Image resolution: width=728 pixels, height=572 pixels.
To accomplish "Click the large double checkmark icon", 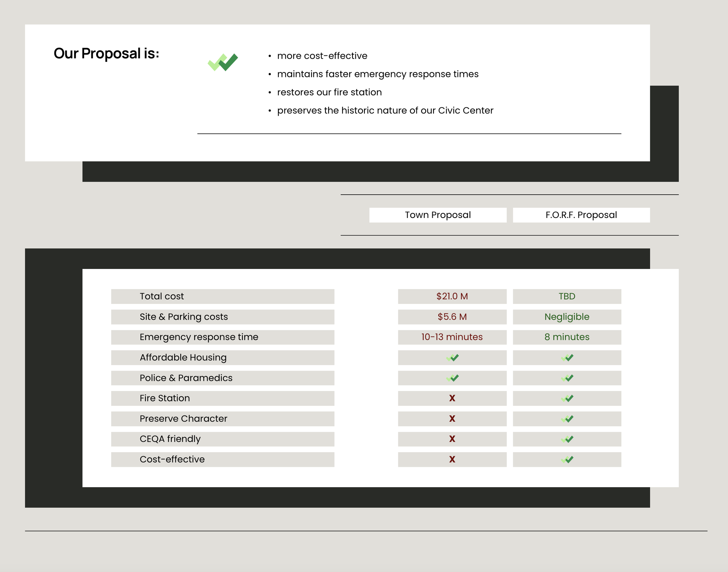I will tap(223, 62).
